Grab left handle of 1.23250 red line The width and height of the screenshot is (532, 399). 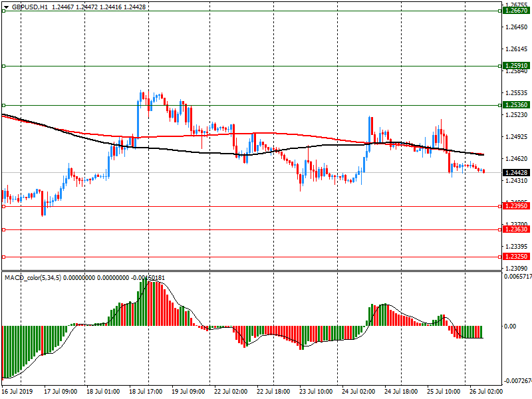tap(4, 257)
